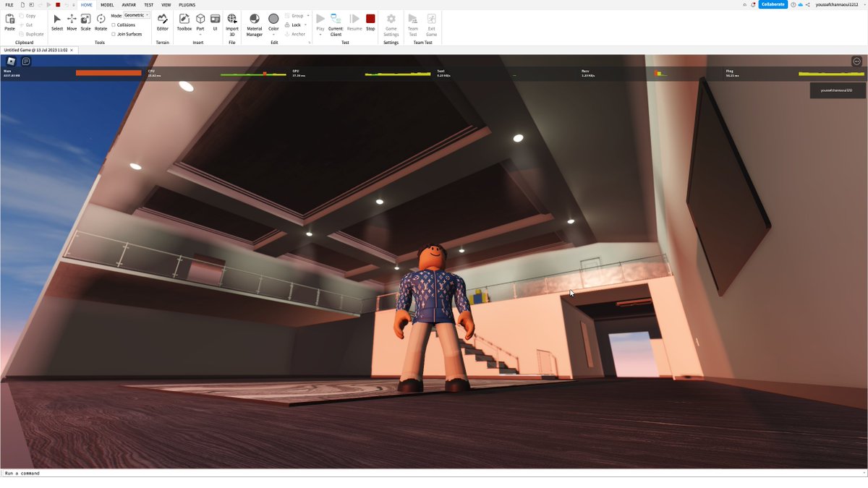
Task: Click the new file icon in quick access bar
Action: tap(23, 4)
